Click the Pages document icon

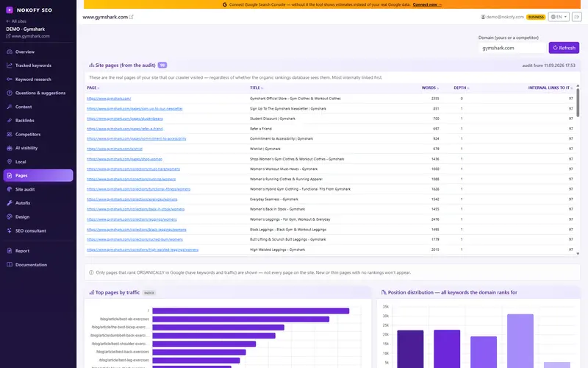click(10, 175)
